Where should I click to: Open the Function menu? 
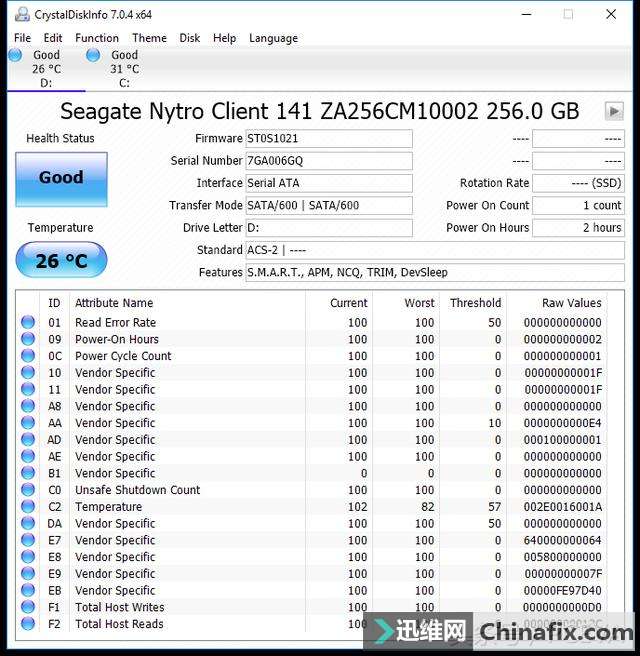[97, 38]
